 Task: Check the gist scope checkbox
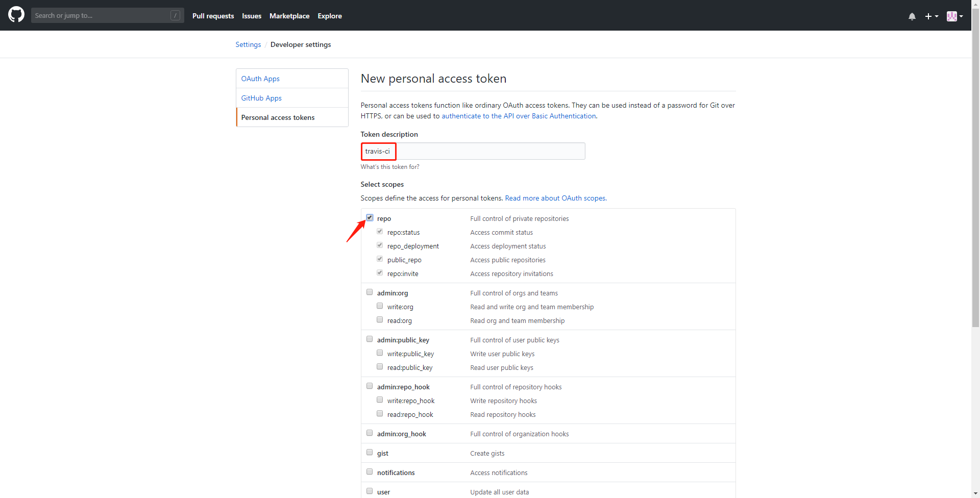[x=370, y=453]
